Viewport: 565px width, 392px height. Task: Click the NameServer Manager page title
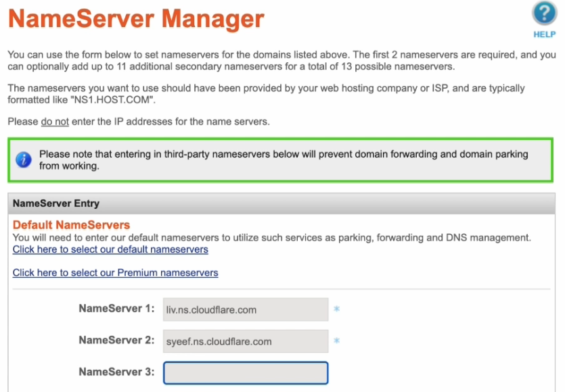136,18
